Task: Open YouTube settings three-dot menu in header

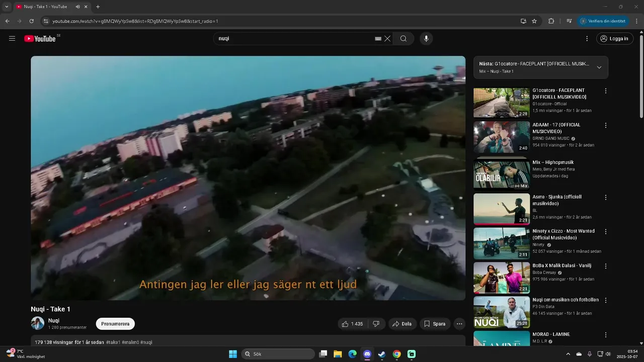Action: point(587,38)
